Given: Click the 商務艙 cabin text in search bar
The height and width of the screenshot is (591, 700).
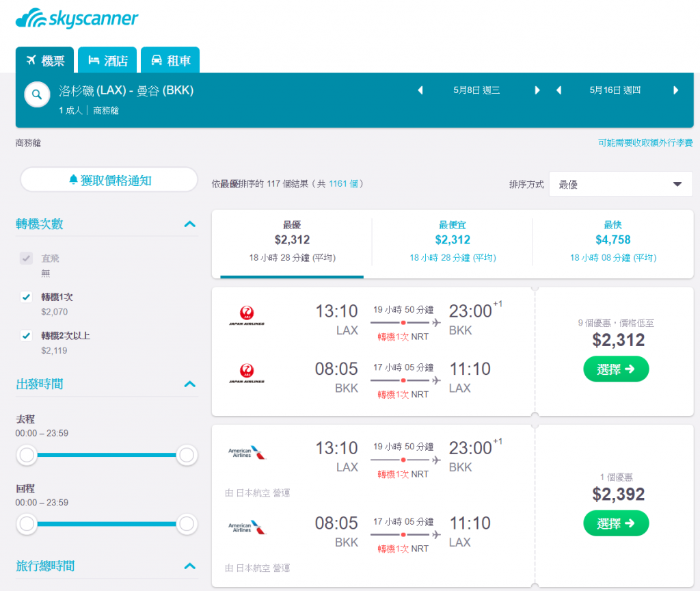Looking at the screenshot, I should point(106,110).
